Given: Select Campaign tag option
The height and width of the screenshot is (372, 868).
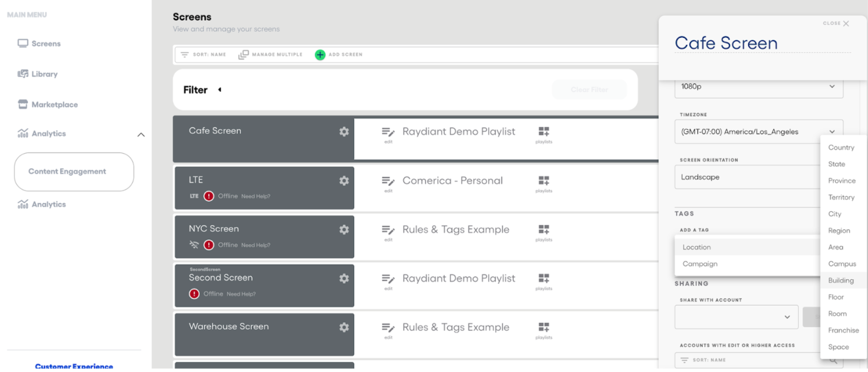Looking at the screenshot, I should click(747, 264).
